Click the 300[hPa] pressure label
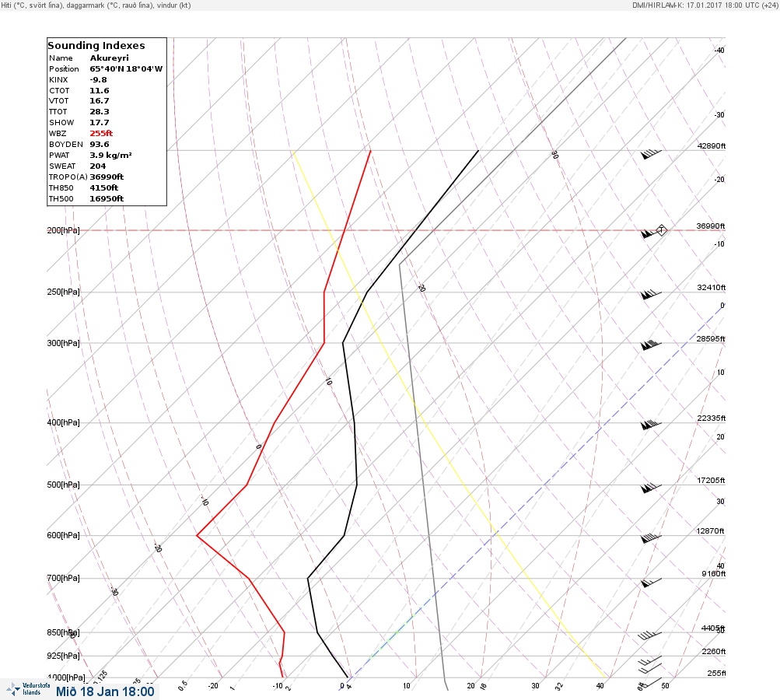This screenshot has width=780, height=700. (x=63, y=343)
